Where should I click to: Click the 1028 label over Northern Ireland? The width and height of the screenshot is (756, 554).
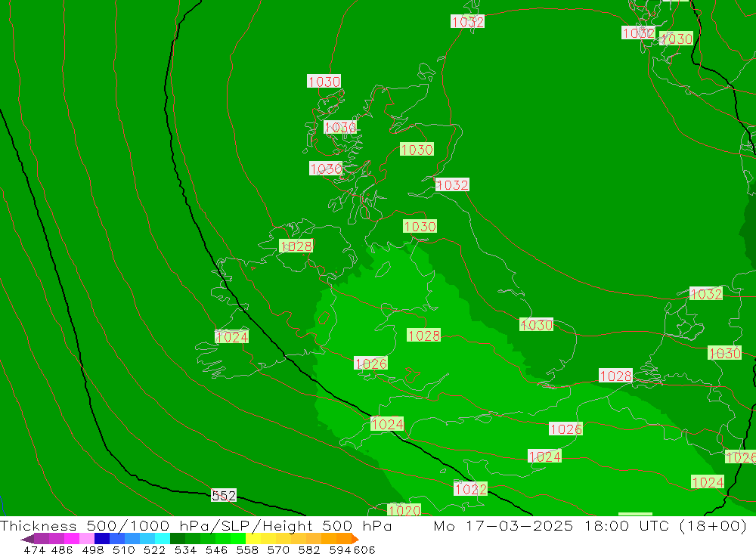point(296,246)
